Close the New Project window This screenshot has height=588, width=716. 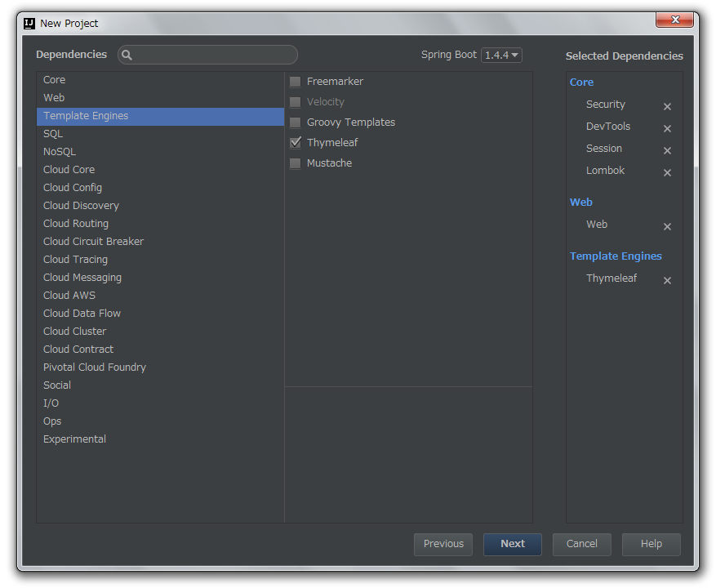[674, 20]
